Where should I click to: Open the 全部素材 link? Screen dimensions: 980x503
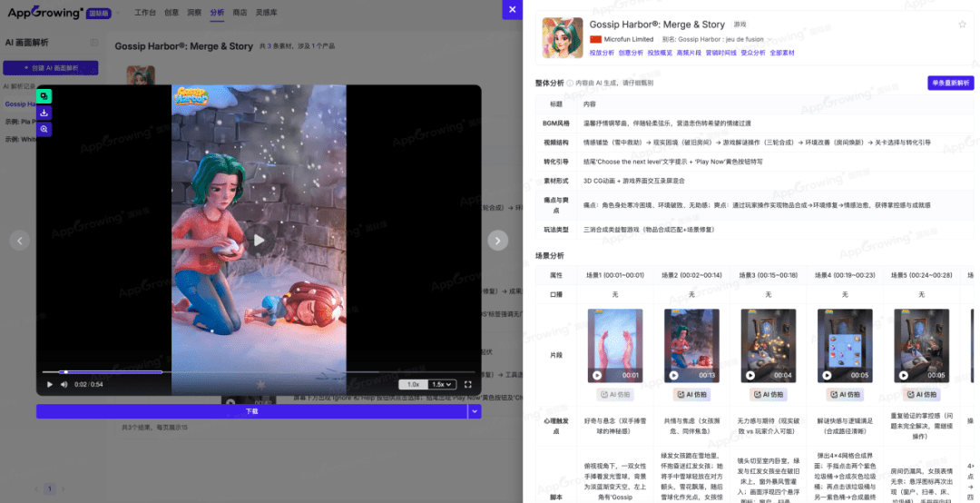click(782, 54)
